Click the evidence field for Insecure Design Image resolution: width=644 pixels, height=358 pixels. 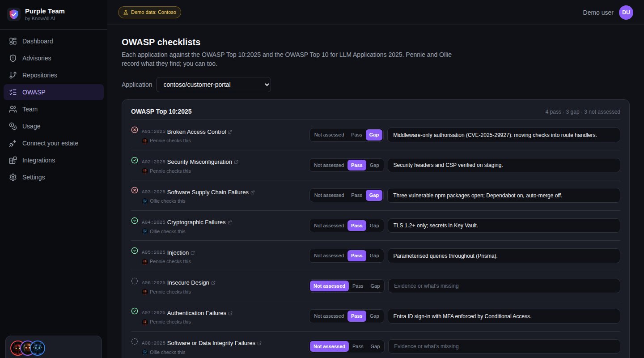[x=504, y=286]
